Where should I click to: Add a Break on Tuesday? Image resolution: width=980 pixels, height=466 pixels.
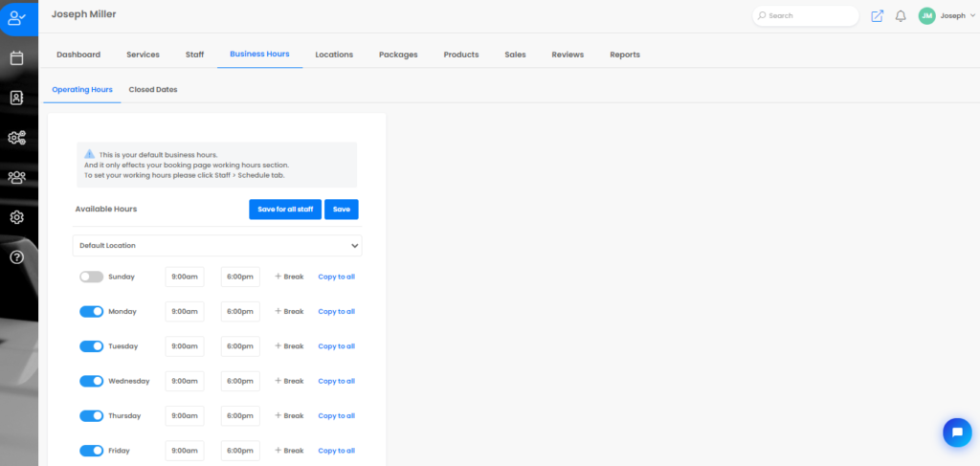(x=289, y=346)
